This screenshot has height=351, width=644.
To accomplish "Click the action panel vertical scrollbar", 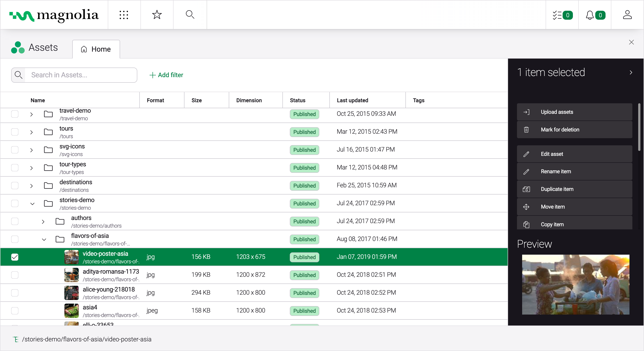I will tap(639, 127).
